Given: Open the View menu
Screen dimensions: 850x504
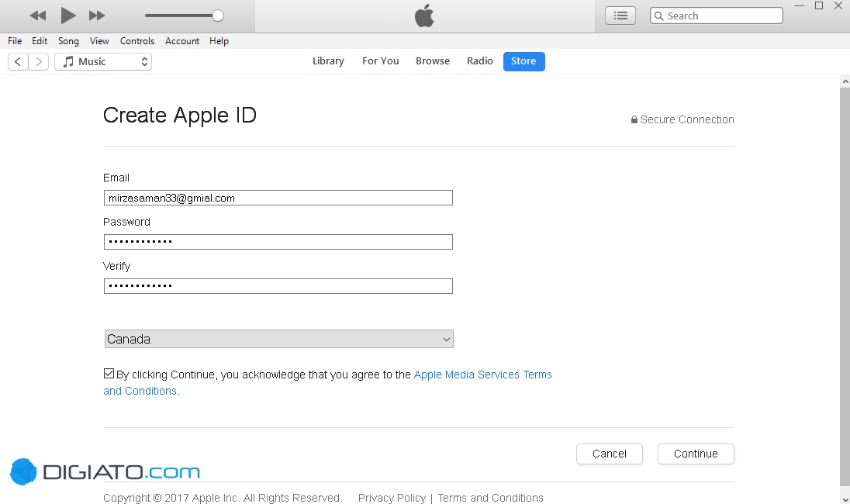Looking at the screenshot, I should click(99, 41).
